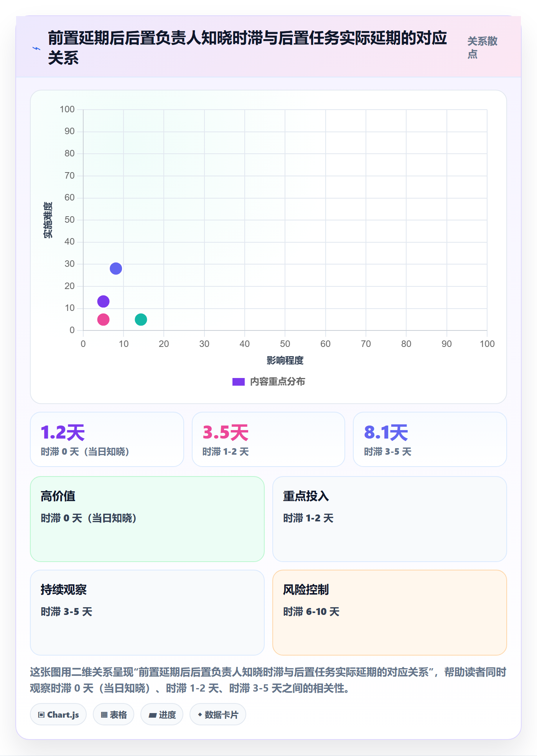Select the pink scatter point
This screenshot has width=537, height=756.
pyautogui.click(x=103, y=319)
